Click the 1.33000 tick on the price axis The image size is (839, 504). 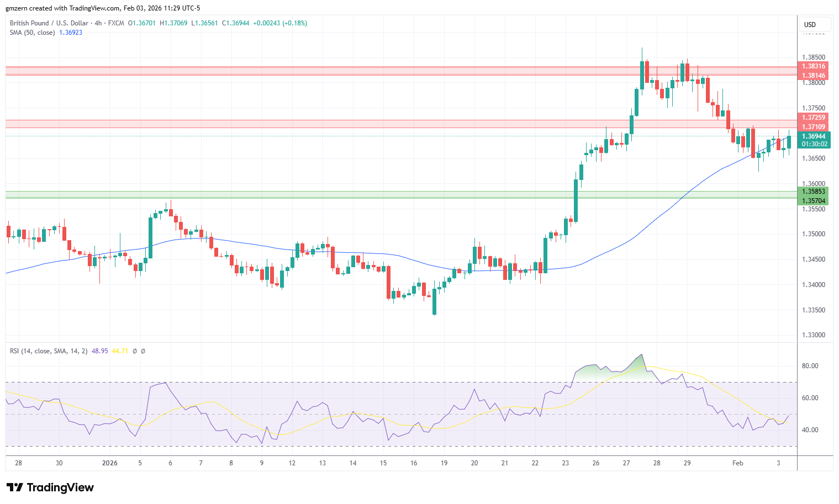pos(814,335)
